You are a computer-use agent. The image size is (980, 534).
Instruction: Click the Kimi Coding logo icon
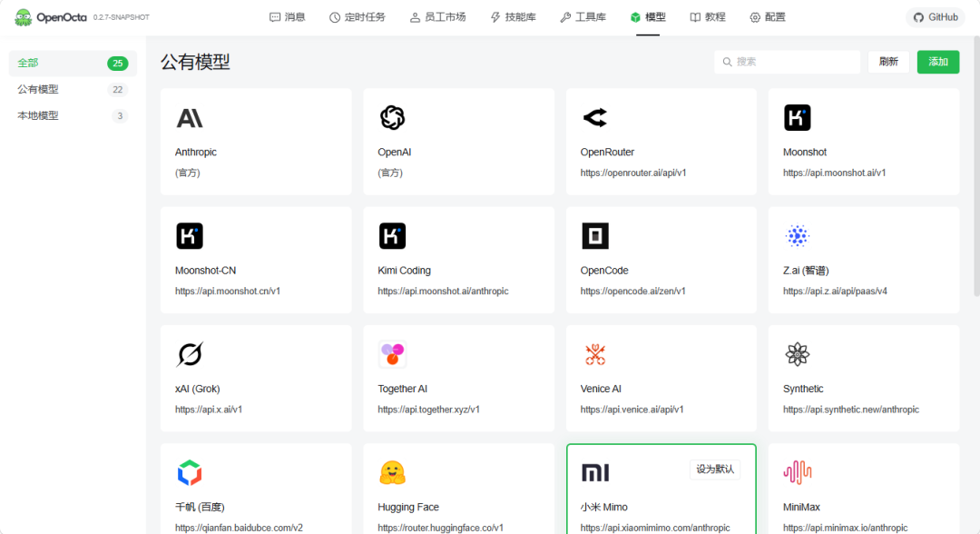tap(393, 236)
